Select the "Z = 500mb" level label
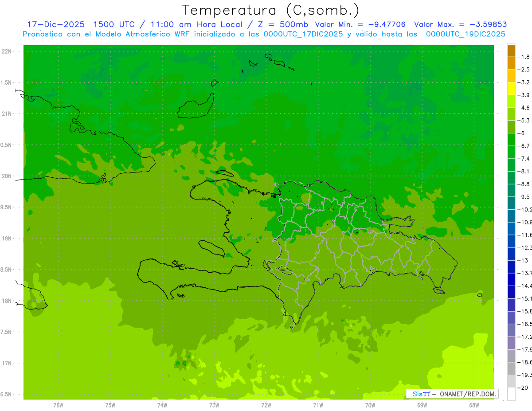Viewport: 532px width, 411px height. (x=283, y=24)
